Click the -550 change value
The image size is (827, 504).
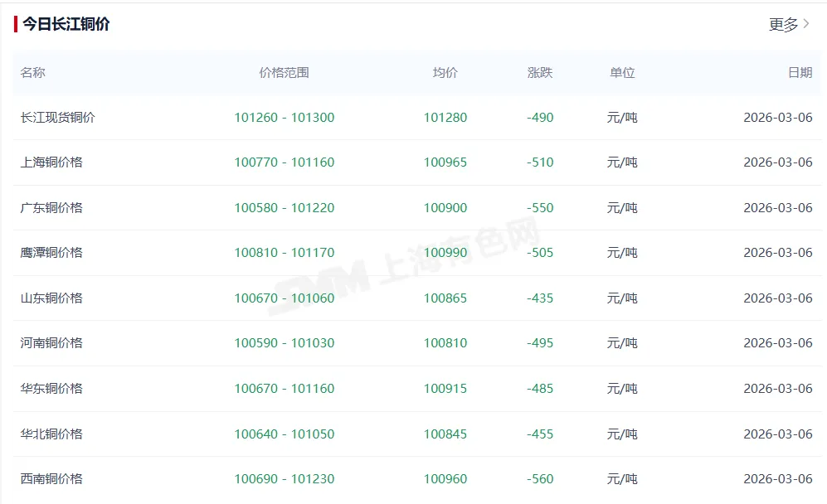point(540,208)
